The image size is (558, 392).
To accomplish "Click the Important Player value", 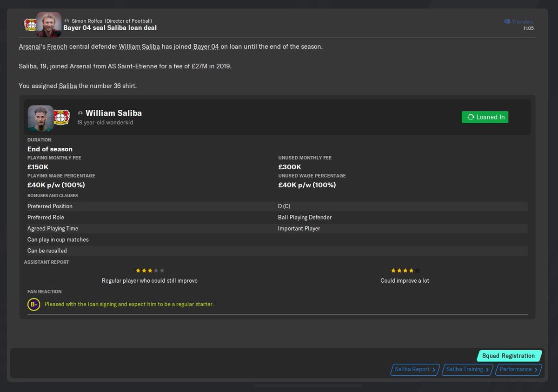I will coord(299,228).
